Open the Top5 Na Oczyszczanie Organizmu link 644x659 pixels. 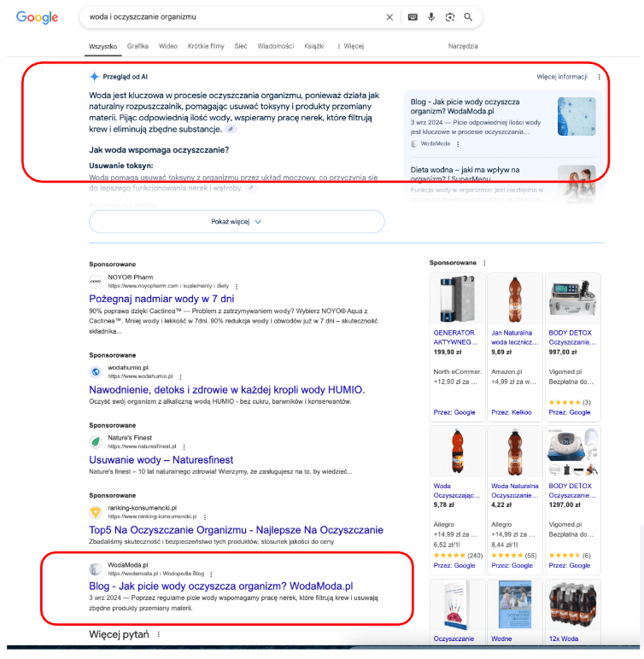coord(236,530)
